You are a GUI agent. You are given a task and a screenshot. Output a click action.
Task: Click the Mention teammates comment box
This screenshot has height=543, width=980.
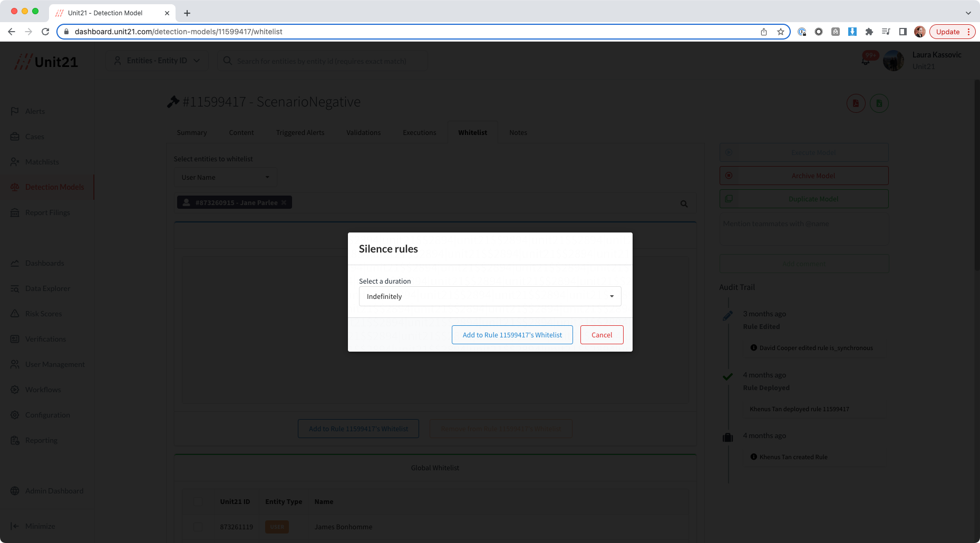pyautogui.click(x=804, y=230)
